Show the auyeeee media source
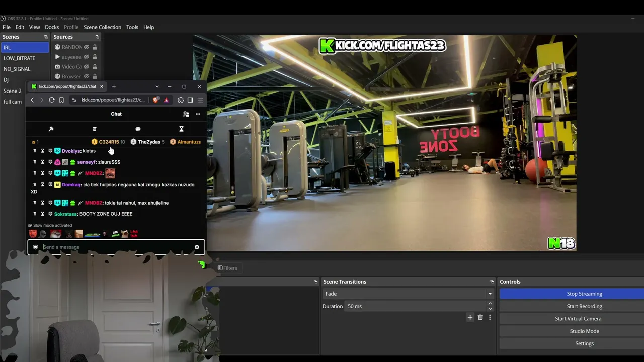 [87, 57]
